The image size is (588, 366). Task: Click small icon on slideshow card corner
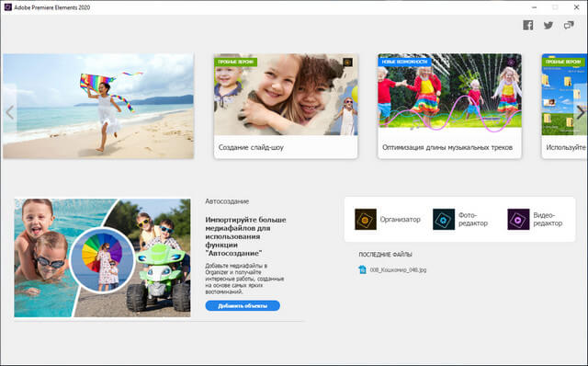point(347,62)
